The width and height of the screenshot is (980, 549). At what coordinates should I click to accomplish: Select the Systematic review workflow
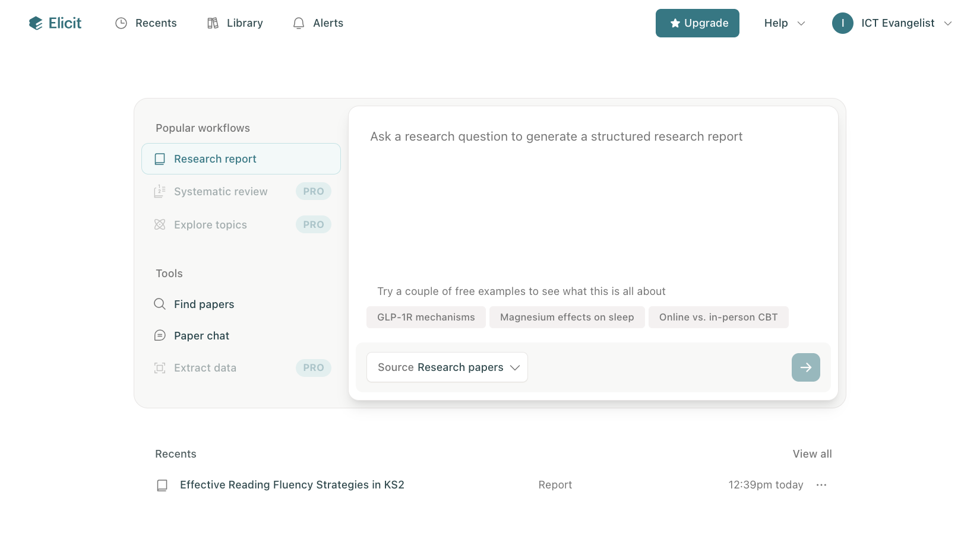pyautogui.click(x=220, y=192)
